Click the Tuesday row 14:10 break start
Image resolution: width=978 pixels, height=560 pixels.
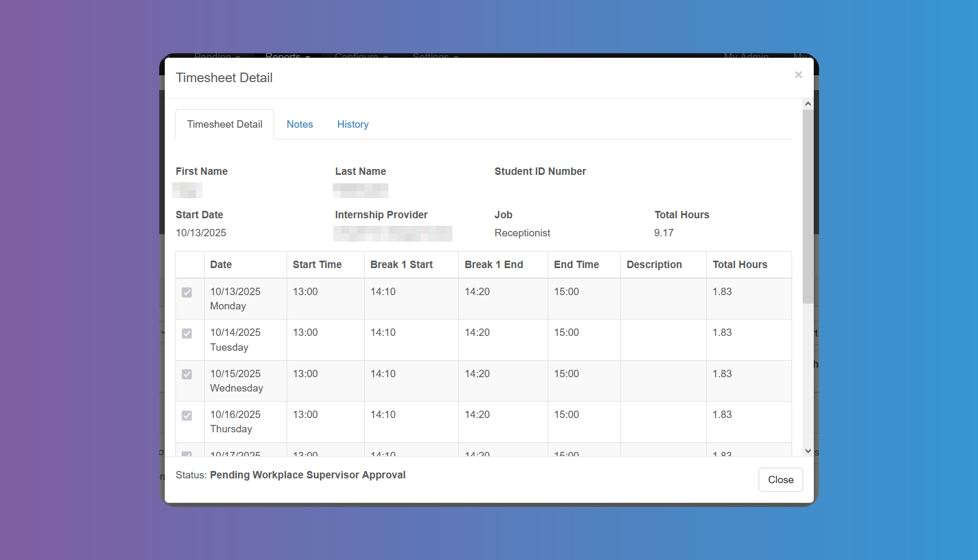383,332
